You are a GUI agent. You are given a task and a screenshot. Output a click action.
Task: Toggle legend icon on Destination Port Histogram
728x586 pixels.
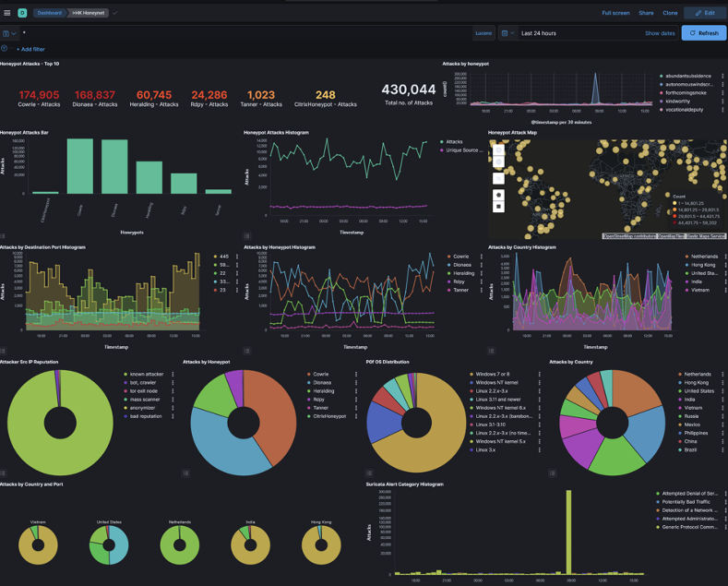(3, 352)
